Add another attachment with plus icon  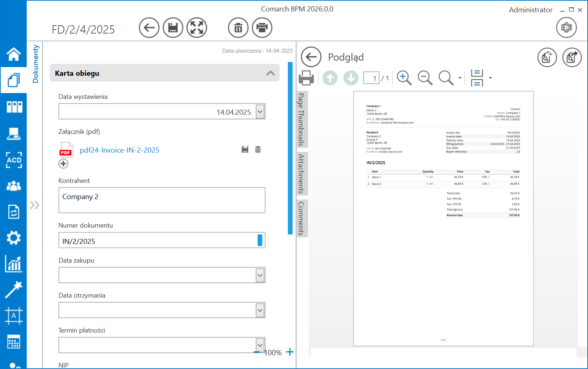click(63, 164)
